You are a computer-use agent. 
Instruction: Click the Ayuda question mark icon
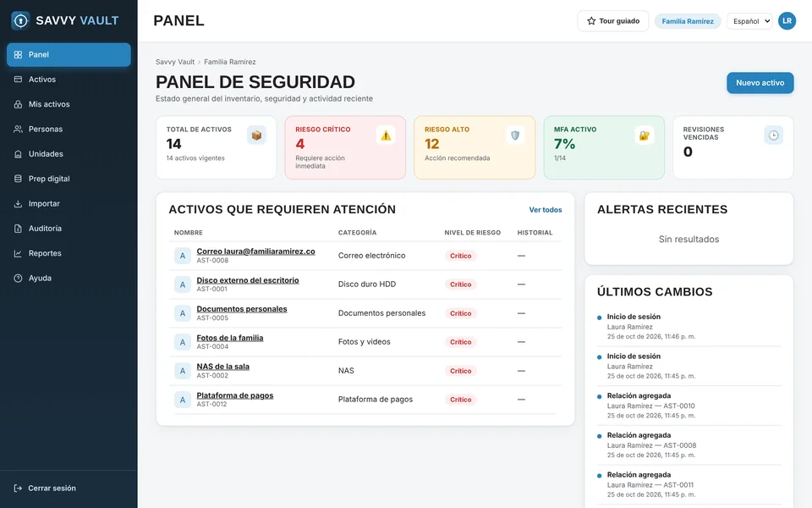point(18,279)
